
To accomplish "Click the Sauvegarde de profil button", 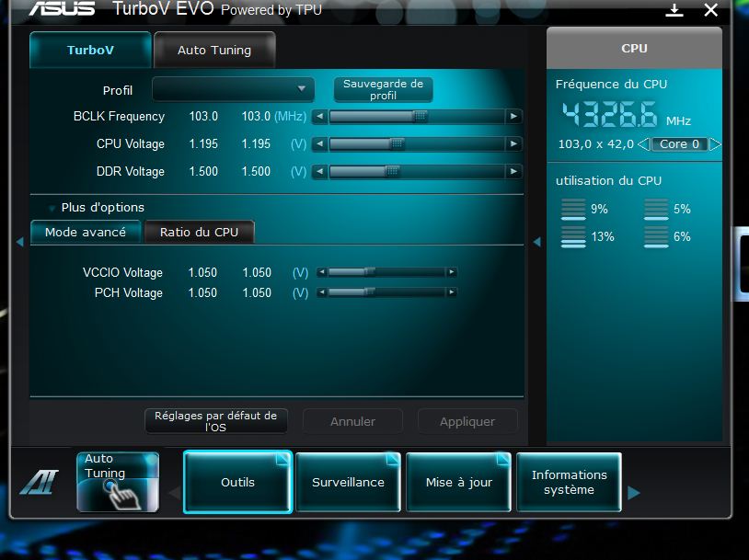I will tap(383, 89).
